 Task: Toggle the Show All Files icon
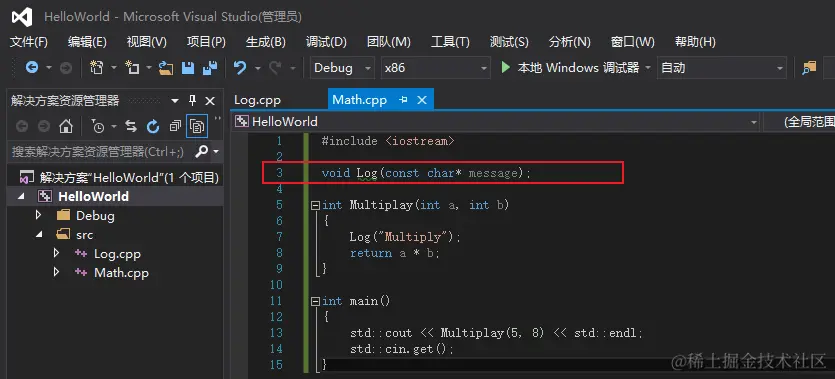click(x=197, y=126)
